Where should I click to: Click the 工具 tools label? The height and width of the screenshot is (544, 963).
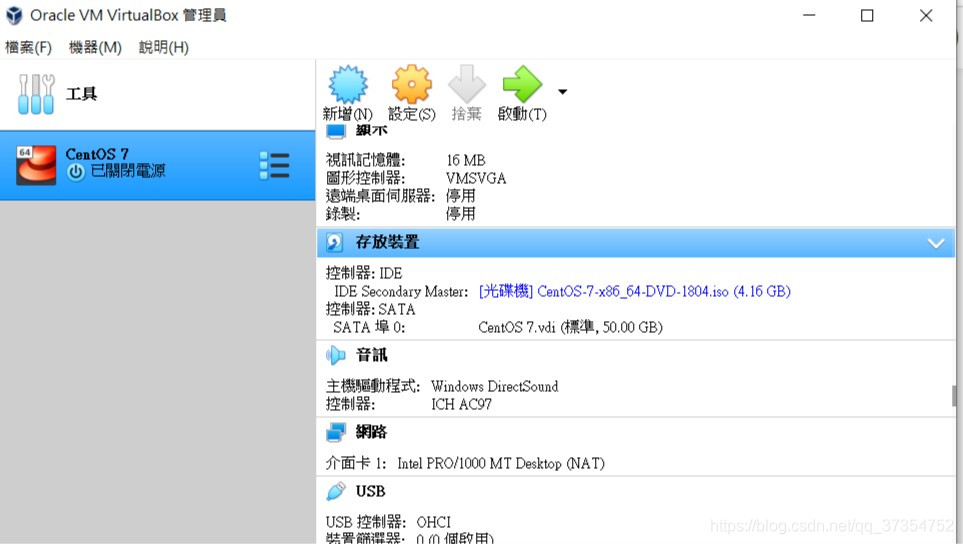(x=81, y=94)
